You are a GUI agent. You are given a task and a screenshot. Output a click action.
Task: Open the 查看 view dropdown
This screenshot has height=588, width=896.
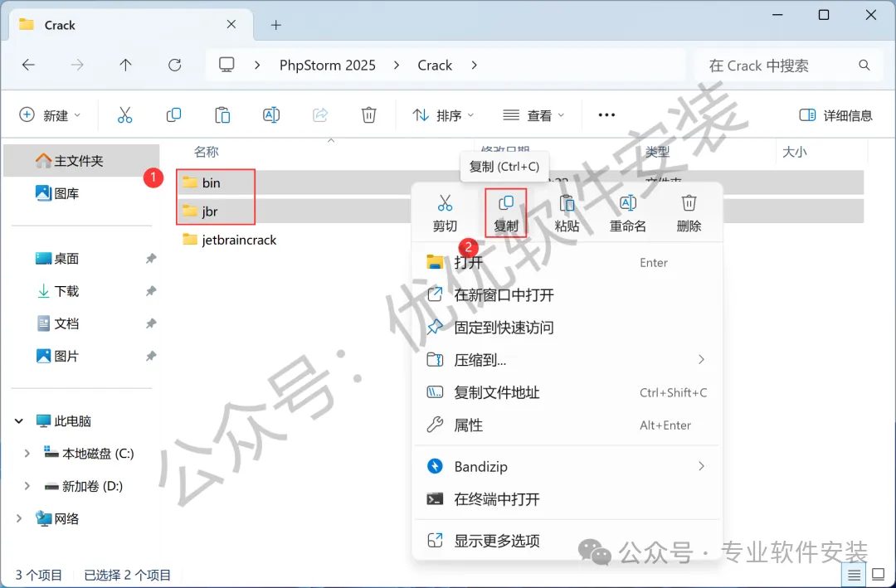pos(533,115)
